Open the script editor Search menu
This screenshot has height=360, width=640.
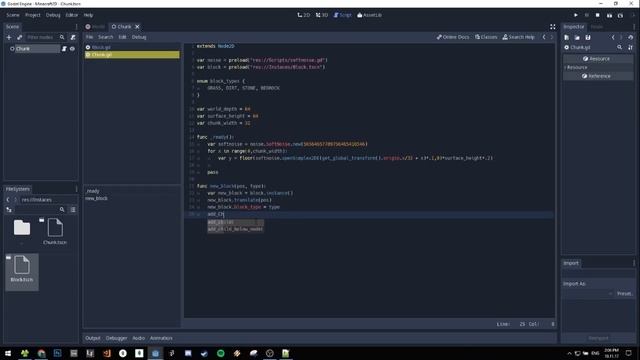106,37
